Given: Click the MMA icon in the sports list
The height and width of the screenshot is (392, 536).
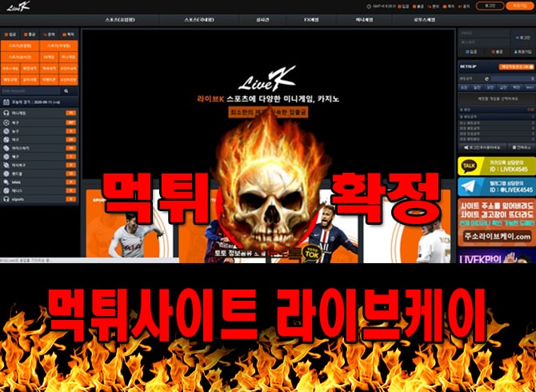Looking at the screenshot, I should coord(6,182).
